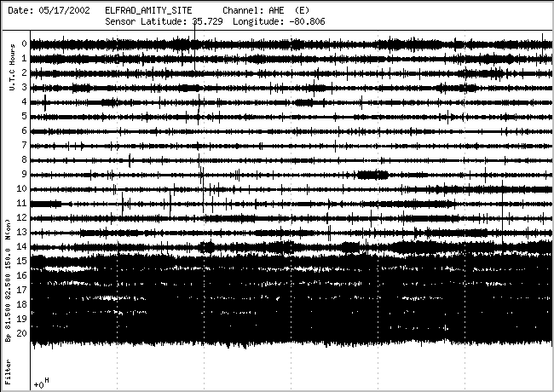The image size is (554, 392).
Task: Click hour label "9" on the axis
Action: tap(24, 174)
